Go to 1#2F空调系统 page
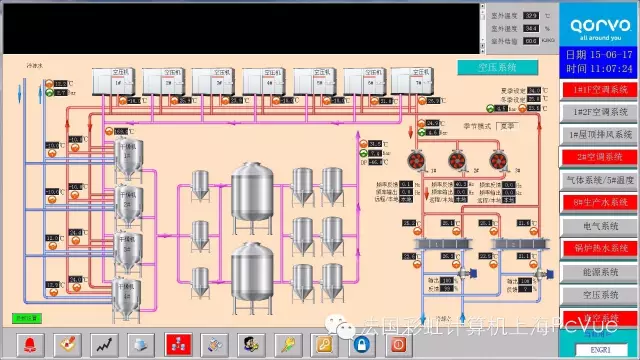 [600, 112]
